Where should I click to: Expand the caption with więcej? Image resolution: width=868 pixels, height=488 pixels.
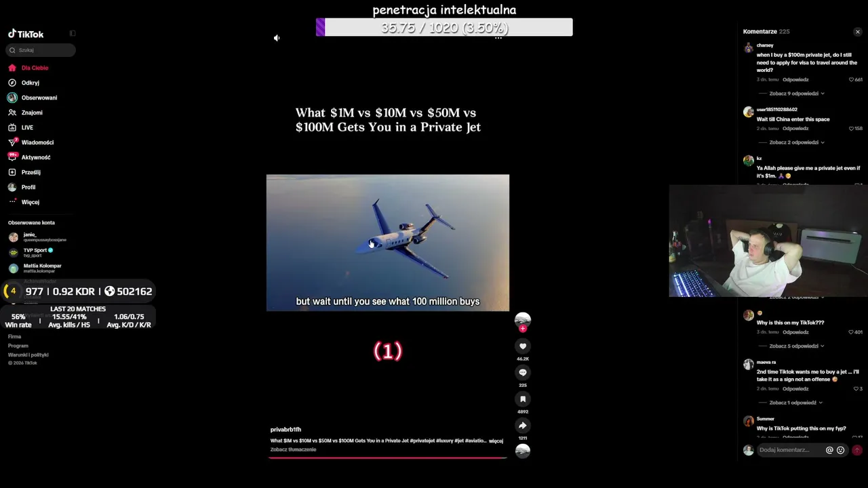[x=496, y=441]
